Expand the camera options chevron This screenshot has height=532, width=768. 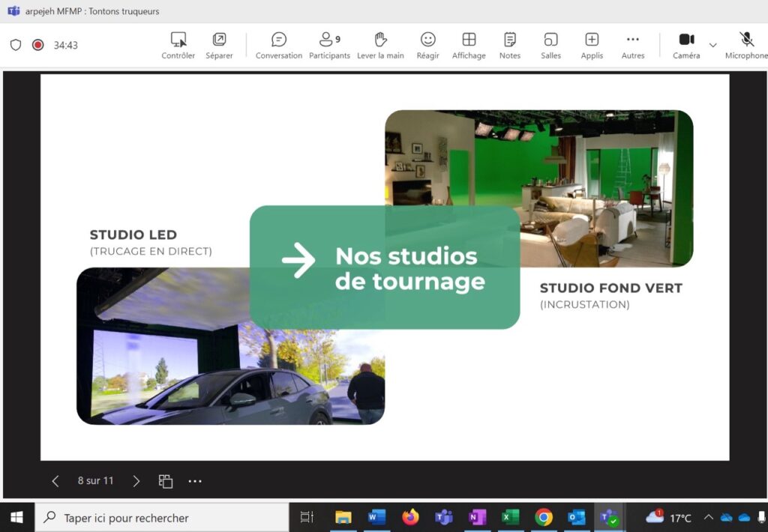(x=712, y=45)
